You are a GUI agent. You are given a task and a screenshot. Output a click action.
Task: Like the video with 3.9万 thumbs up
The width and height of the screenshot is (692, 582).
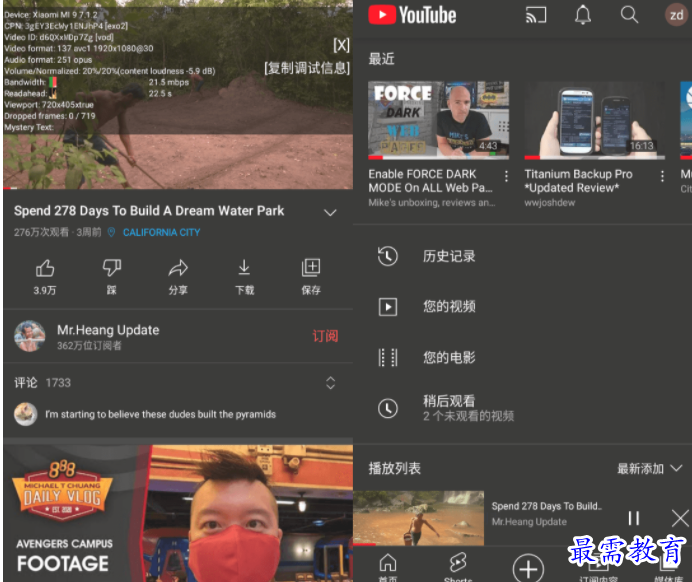pyautogui.click(x=45, y=277)
